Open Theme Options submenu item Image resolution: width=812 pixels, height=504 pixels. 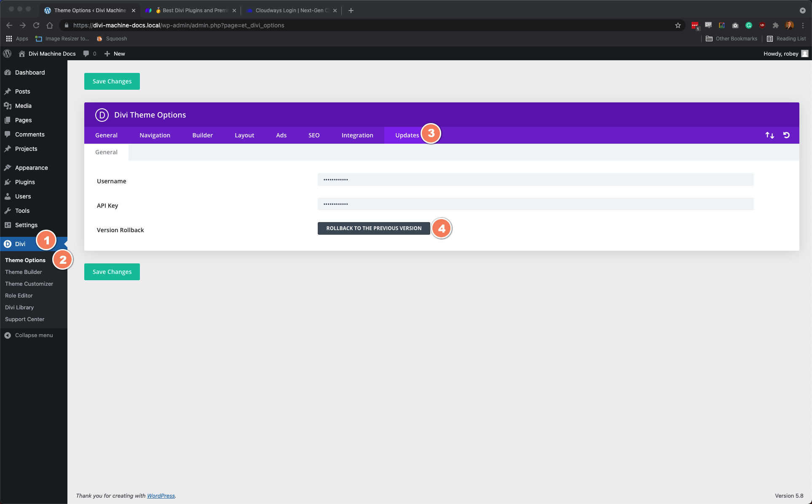tap(25, 260)
